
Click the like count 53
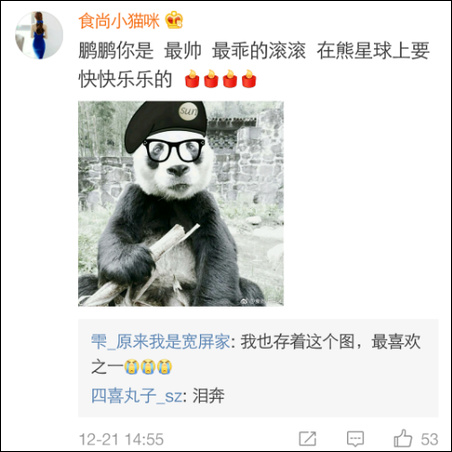click(429, 439)
